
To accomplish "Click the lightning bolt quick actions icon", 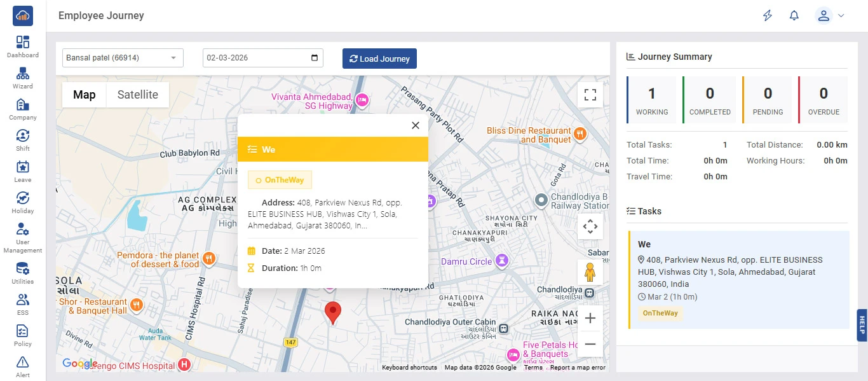I will pyautogui.click(x=768, y=16).
